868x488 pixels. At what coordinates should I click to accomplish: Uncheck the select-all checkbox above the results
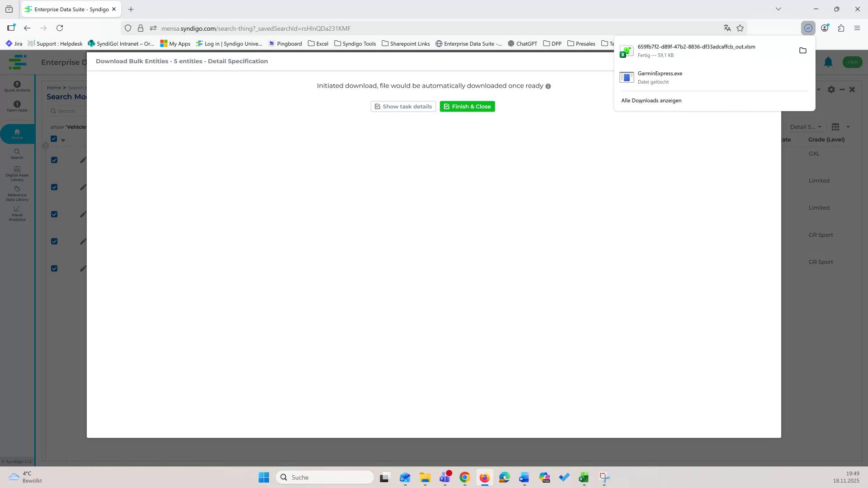54,139
